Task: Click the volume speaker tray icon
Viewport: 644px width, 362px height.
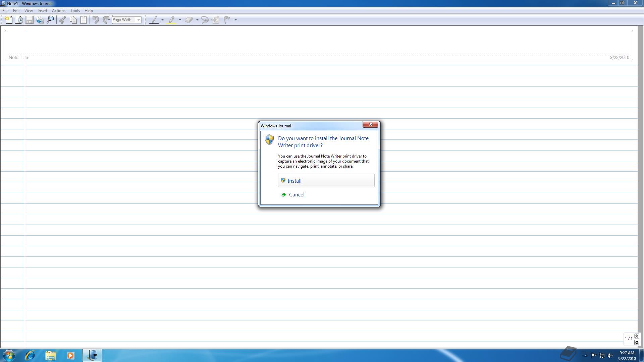Action: point(610,356)
